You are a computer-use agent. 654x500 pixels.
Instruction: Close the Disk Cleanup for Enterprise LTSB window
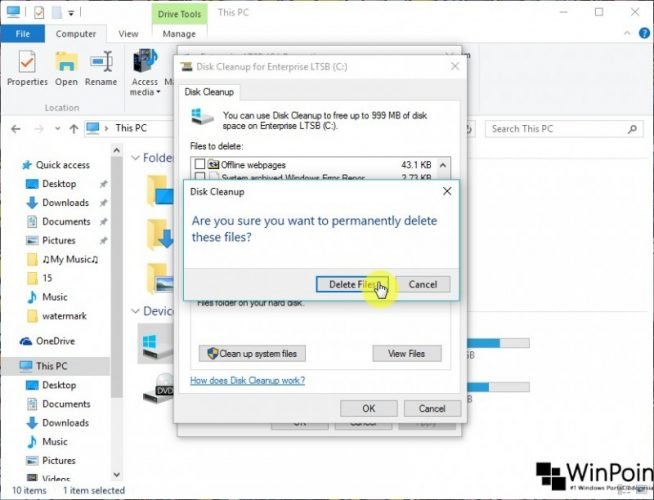click(455, 66)
